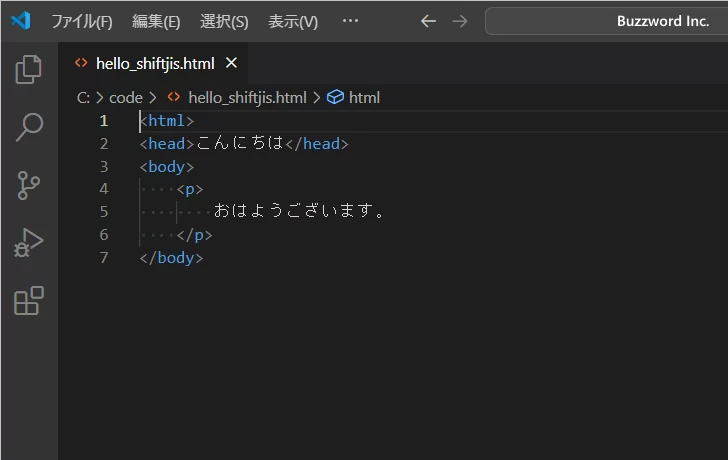Click line number 7 in gutter

[104, 258]
